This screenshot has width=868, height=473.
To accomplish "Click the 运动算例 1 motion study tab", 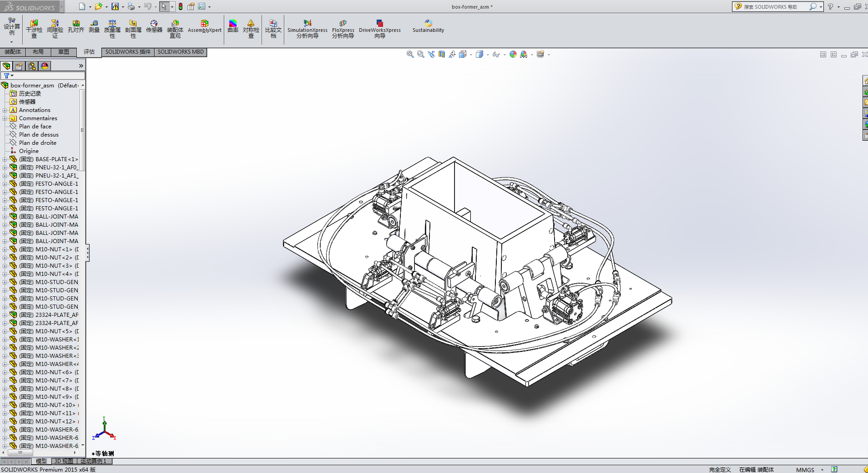I will pos(93,461).
